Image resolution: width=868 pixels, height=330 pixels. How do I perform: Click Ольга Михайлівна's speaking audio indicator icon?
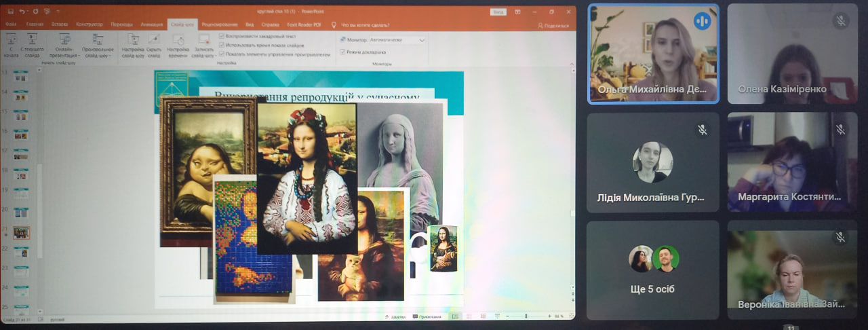702,21
